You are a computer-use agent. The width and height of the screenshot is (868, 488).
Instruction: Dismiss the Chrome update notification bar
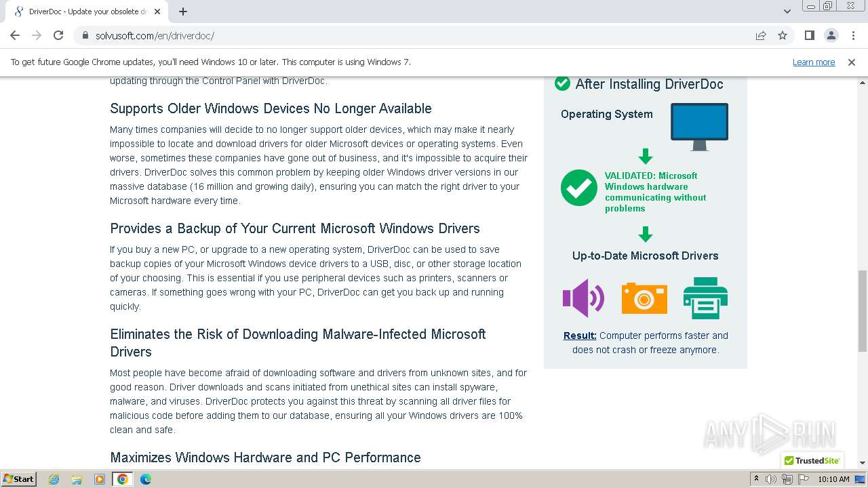[x=852, y=62]
